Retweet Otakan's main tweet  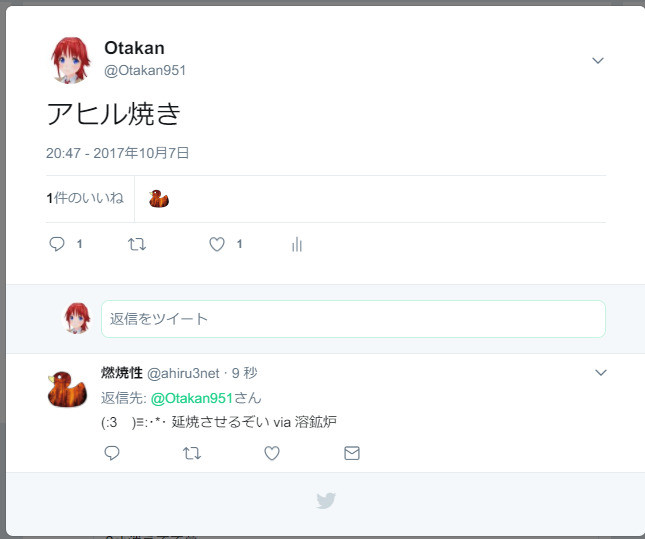point(137,244)
